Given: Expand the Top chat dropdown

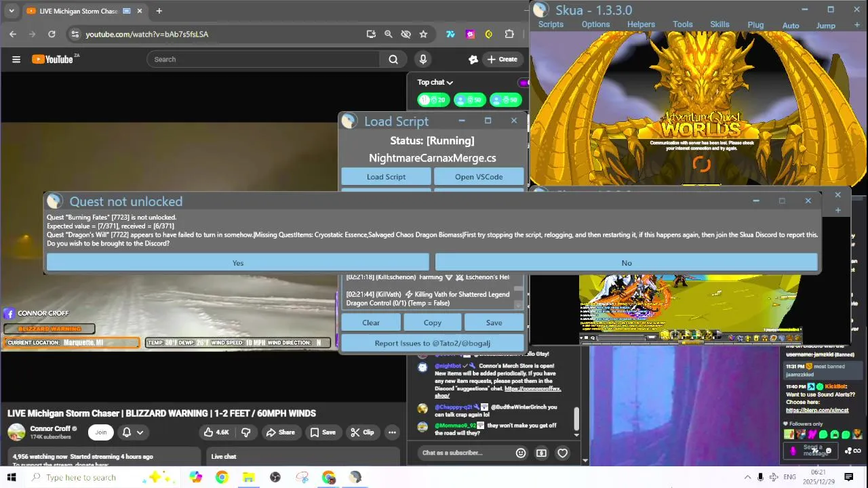Looking at the screenshot, I should tap(435, 82).
